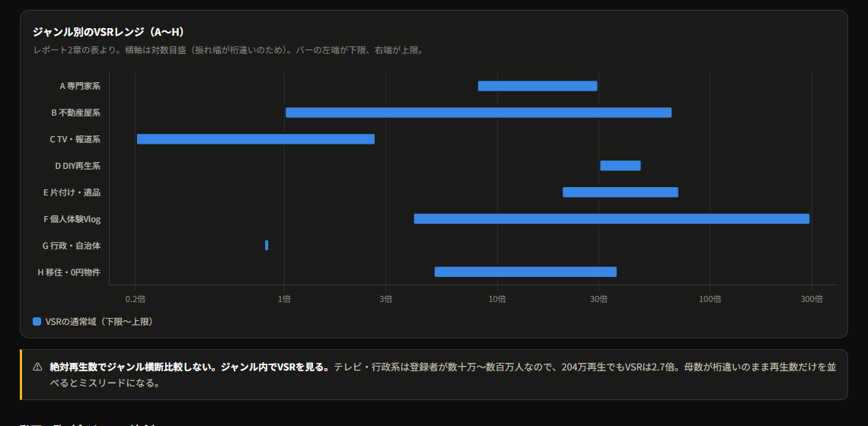The width and height of the screenshot is (868, 426).
Task: Click the A 専門家系 axis label
Action: 80,86
